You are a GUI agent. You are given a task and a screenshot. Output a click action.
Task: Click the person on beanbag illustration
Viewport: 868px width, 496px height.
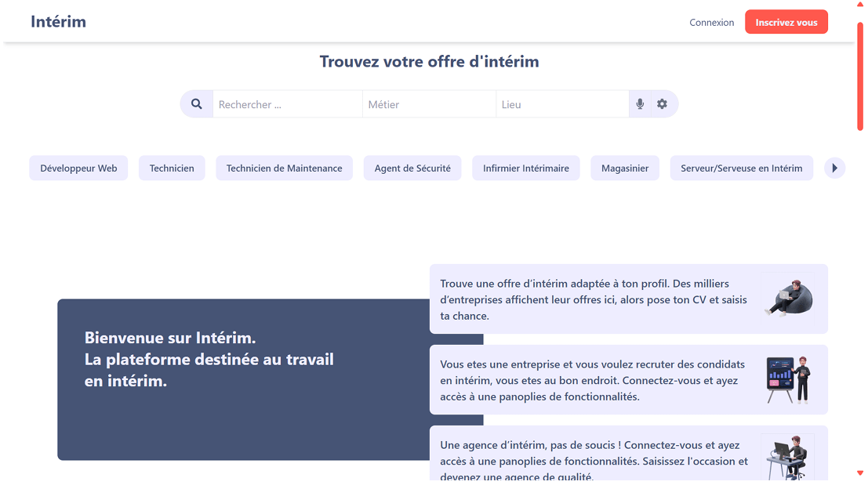pos(788,299)
